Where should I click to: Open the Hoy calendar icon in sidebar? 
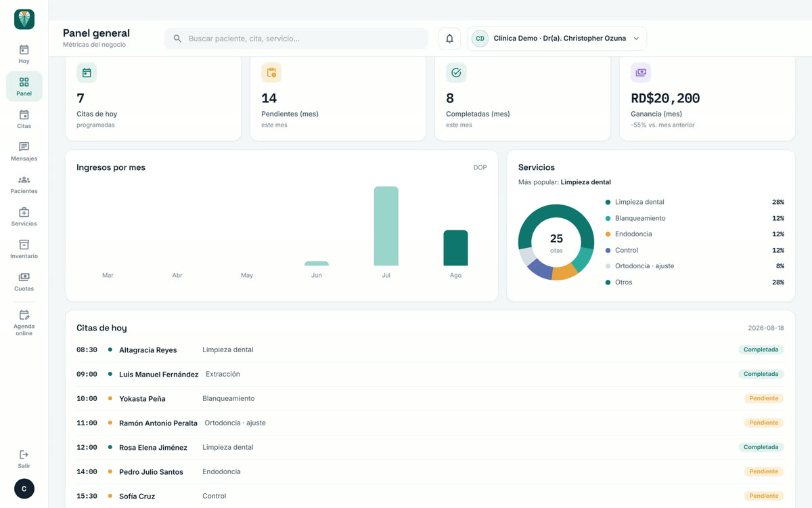24,50
